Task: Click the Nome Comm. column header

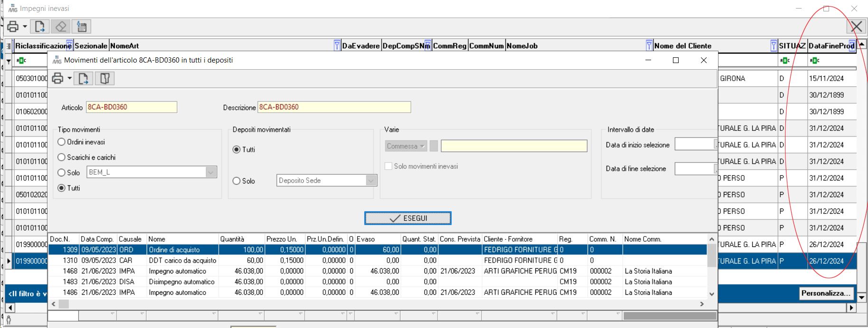Action: click(x=664, y=239)
